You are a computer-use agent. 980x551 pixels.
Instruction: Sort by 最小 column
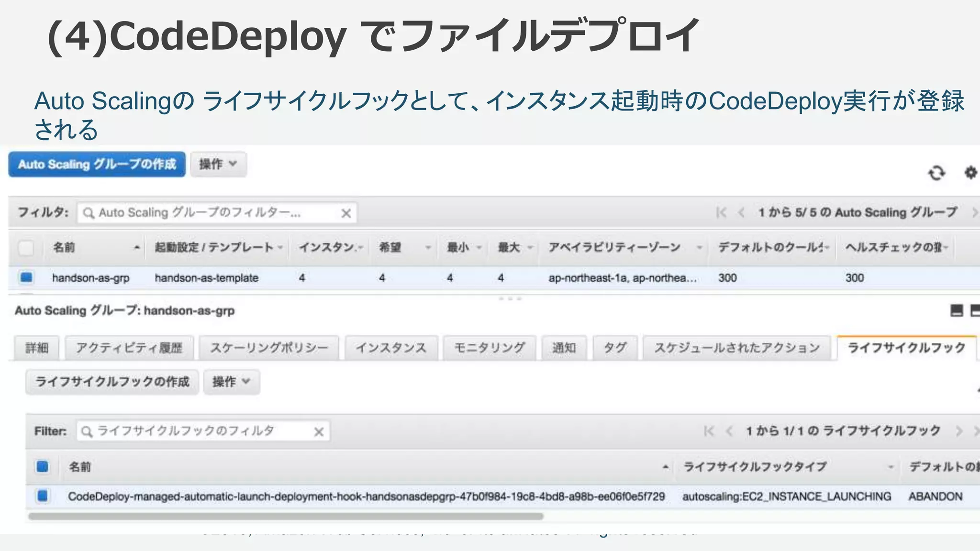(x=464, y=247)
